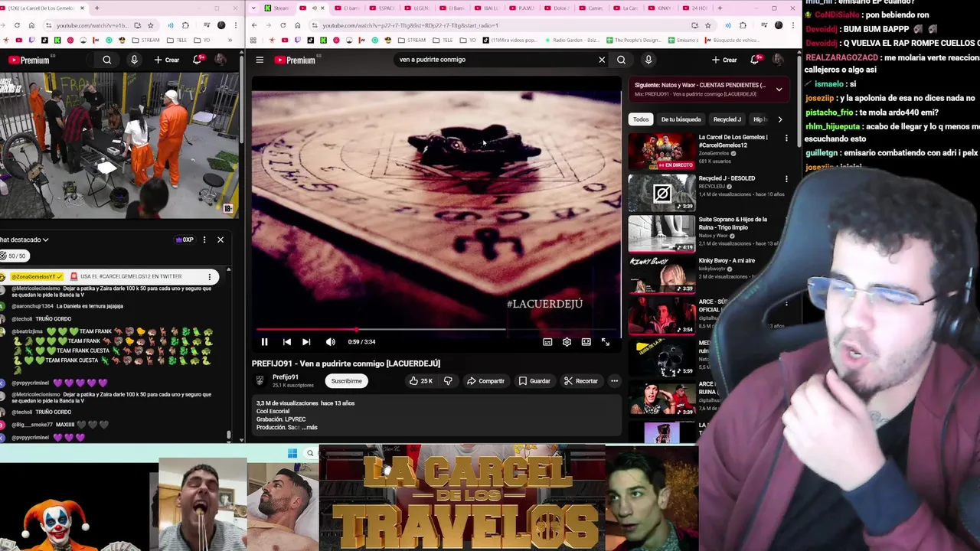Open home page button in right browser
Viewport: 980px width, 551px height.
[298, 25]
